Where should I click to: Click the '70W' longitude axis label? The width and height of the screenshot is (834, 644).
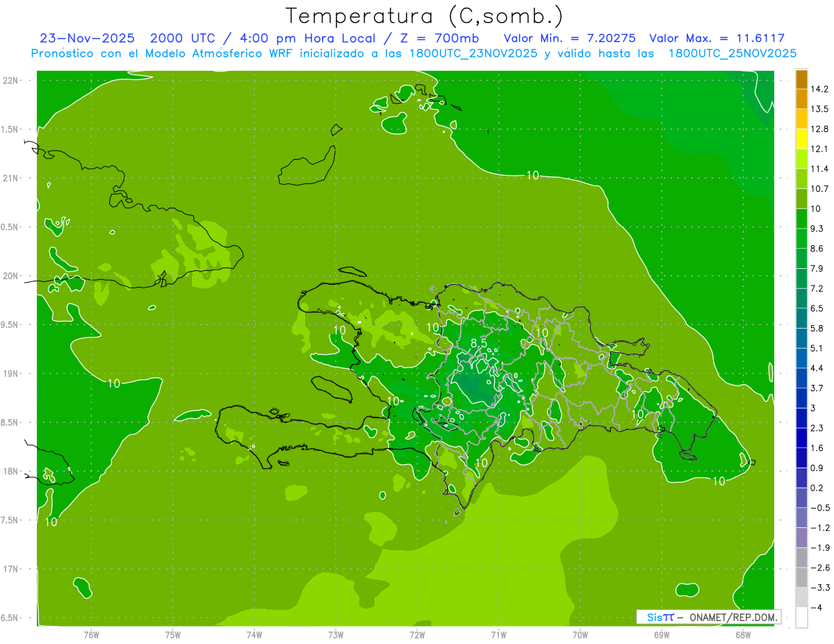(x=580, y=634)
